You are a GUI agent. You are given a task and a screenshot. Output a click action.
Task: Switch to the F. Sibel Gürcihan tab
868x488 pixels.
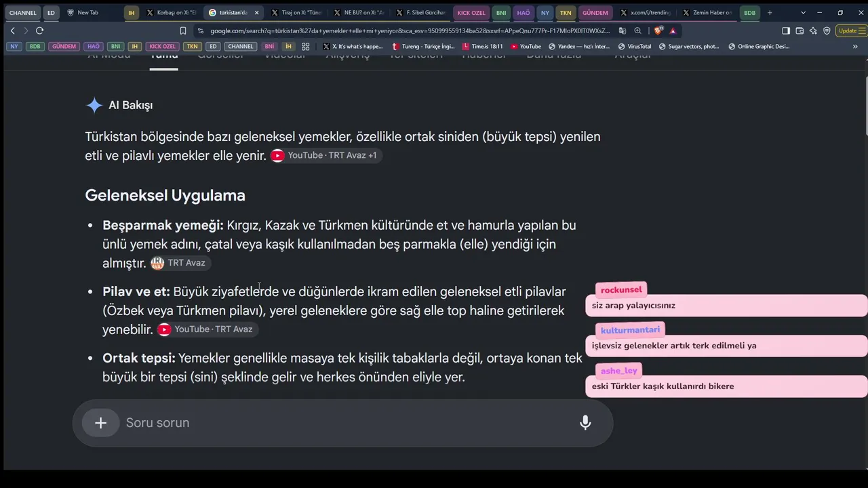(421, 13)
